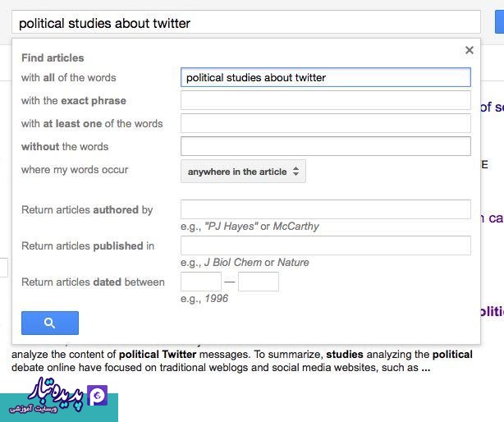Open the 'anywhere in the article' dropdown

click(x=243, y=172)
